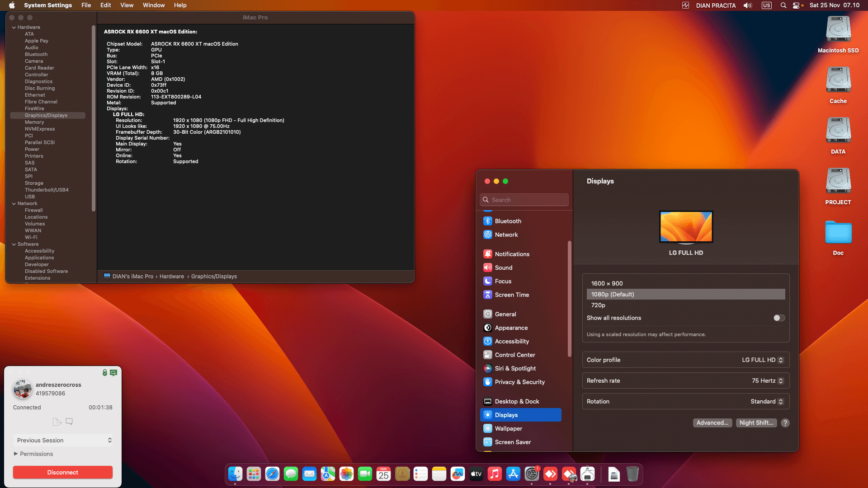Open the Color profile dropdown
Viewport: 868px width, 488px height.
coord(763,360)
